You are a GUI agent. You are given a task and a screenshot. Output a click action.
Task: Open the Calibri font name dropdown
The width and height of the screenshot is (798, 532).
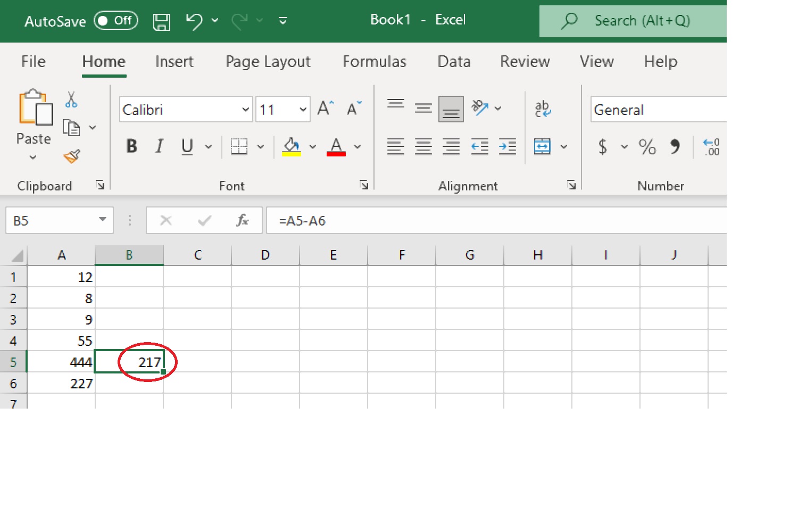245,110
